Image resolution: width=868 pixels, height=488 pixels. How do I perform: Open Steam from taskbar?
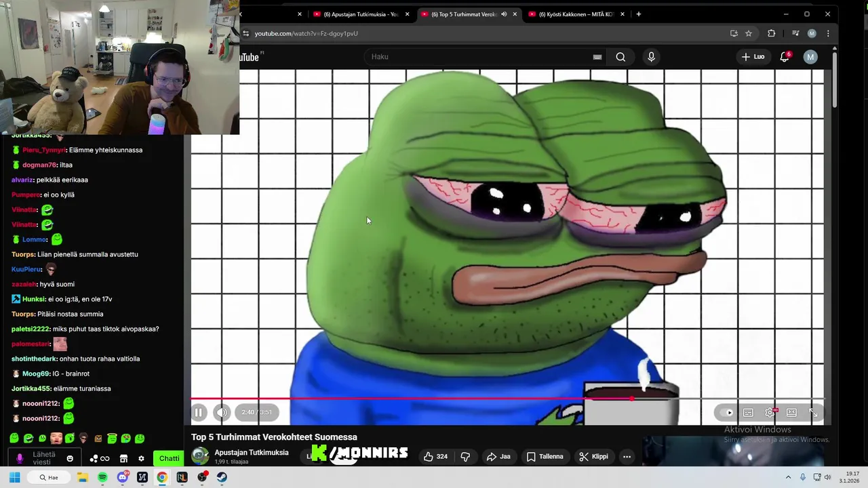point(222,477)
